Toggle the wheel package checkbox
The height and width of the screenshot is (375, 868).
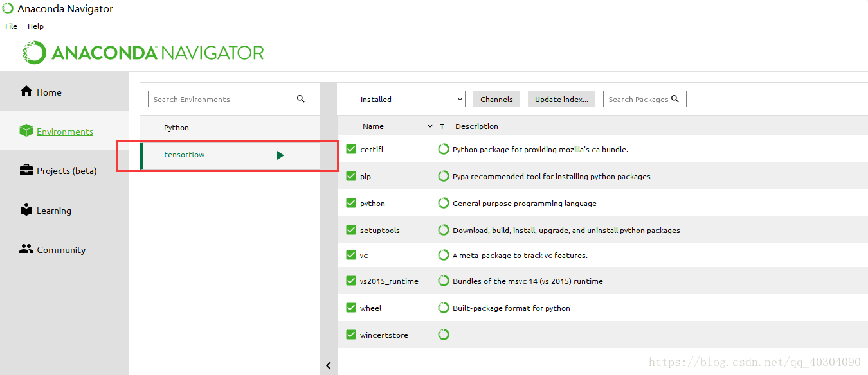(351, 308)
